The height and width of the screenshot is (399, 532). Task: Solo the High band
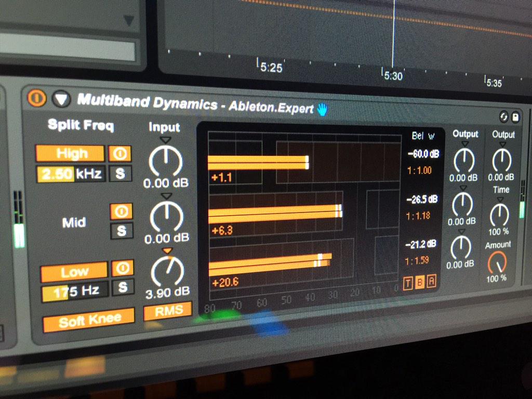(x=121, y=174)
